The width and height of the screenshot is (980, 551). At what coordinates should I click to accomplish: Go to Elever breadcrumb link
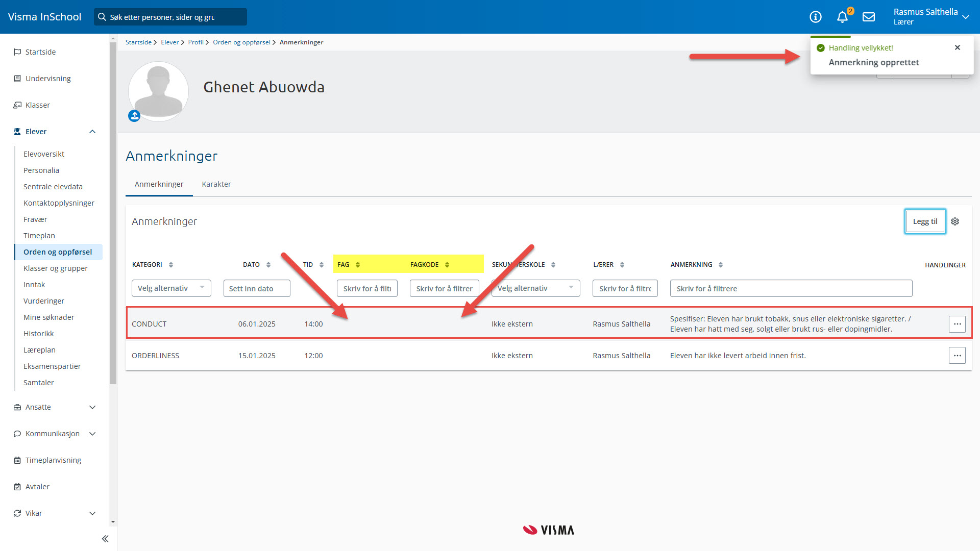(x=169, y=42)
